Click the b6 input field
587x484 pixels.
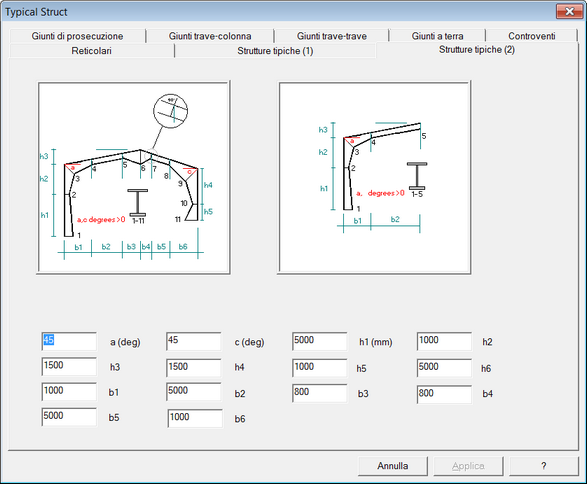coord(195,418)
